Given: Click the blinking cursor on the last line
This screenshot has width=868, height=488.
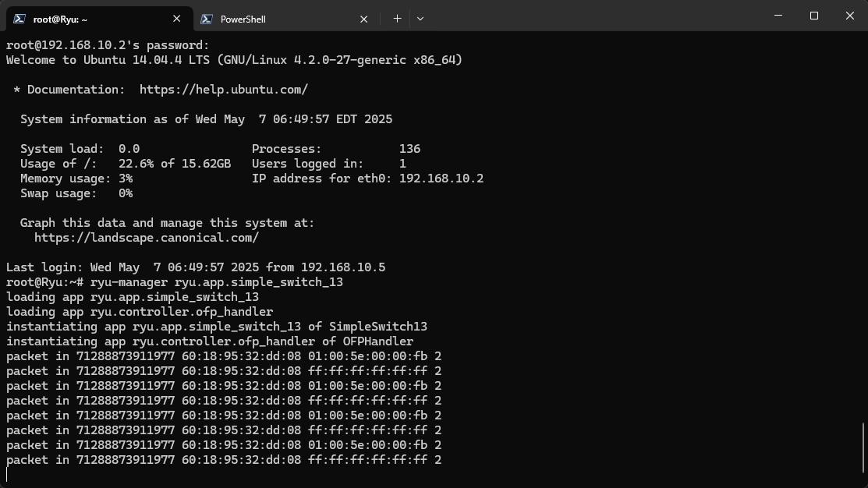Looking at the screenshot, I should pyautogui.click(x=8, y=474).
